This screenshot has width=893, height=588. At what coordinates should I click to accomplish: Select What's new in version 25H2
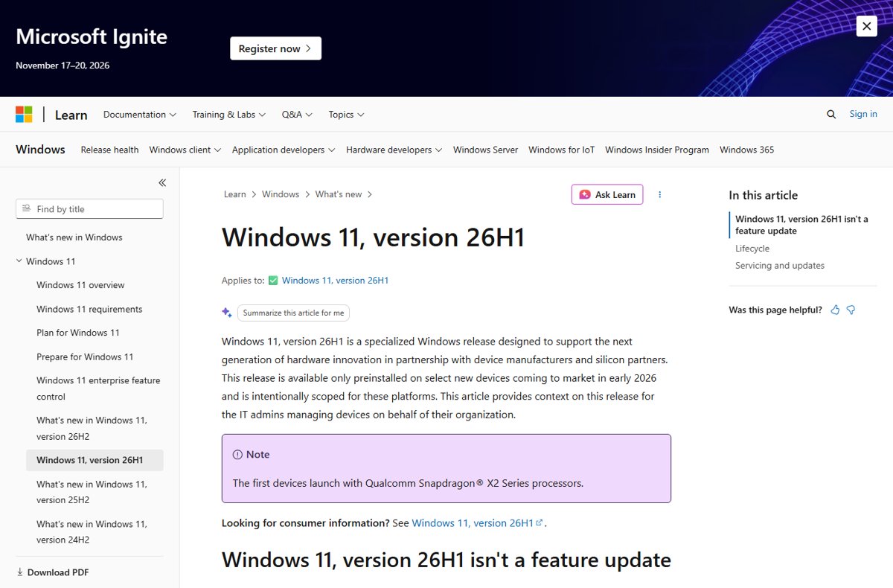point(92,492)
